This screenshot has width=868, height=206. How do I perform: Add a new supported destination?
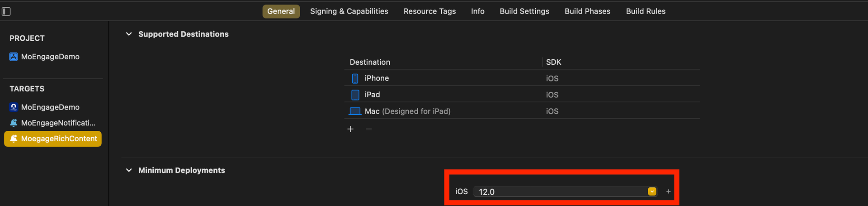[x=350, y=129]
